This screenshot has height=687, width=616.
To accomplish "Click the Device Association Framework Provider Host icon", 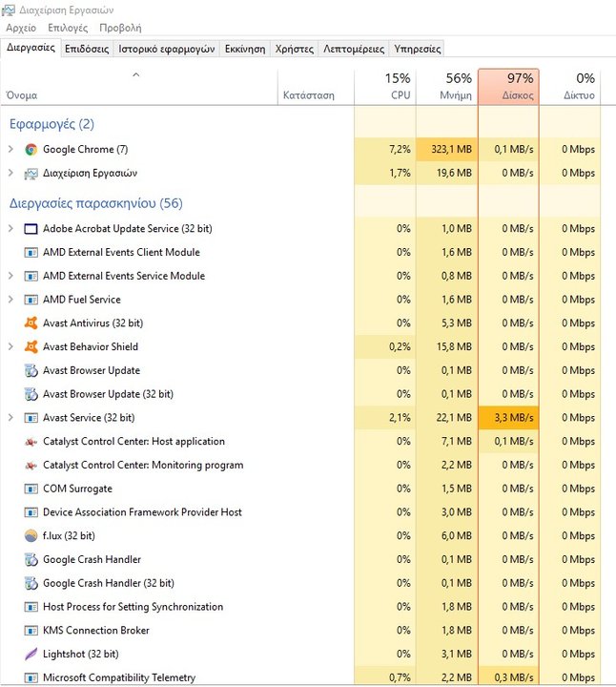I will (x=31, y=512).
